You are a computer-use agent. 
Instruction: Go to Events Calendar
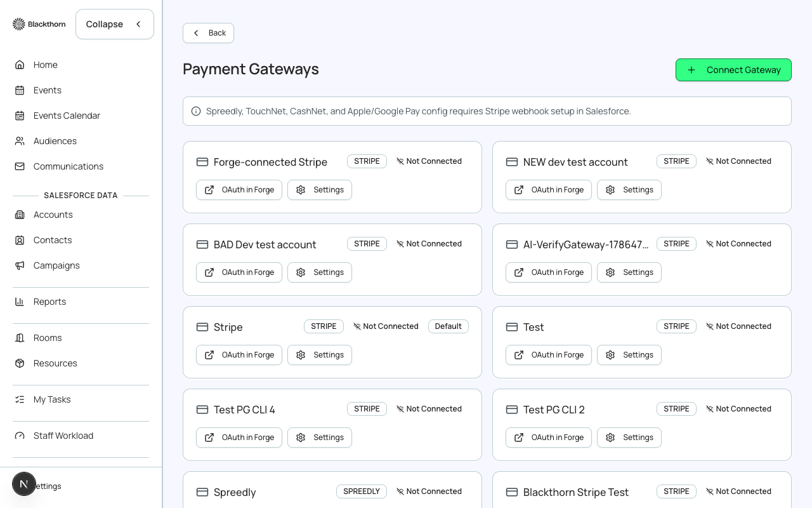pyautogui.click(x=81, y=116)
